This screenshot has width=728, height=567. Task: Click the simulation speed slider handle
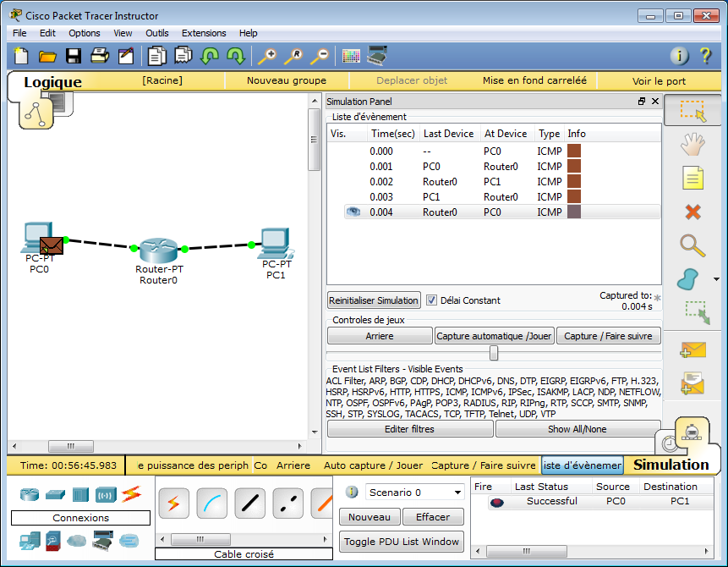494,353
